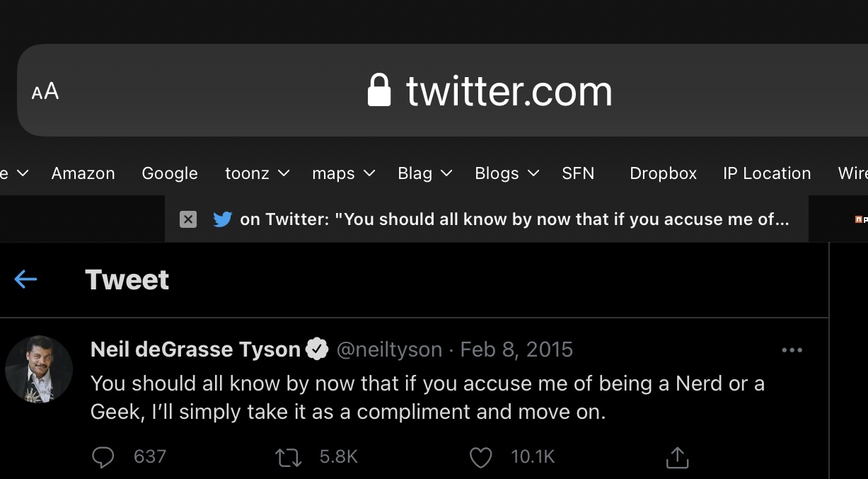Open the share tweet icon

click(x=677, y=457)
